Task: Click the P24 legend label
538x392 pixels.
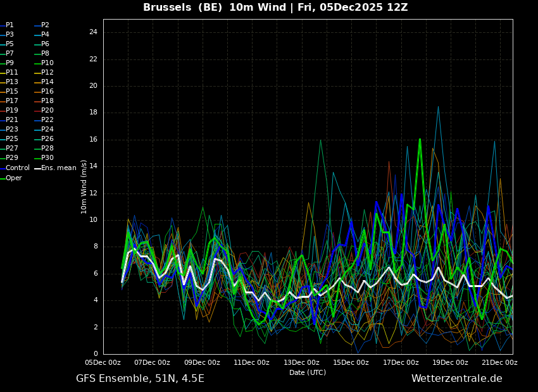Action: click(47, 130)
